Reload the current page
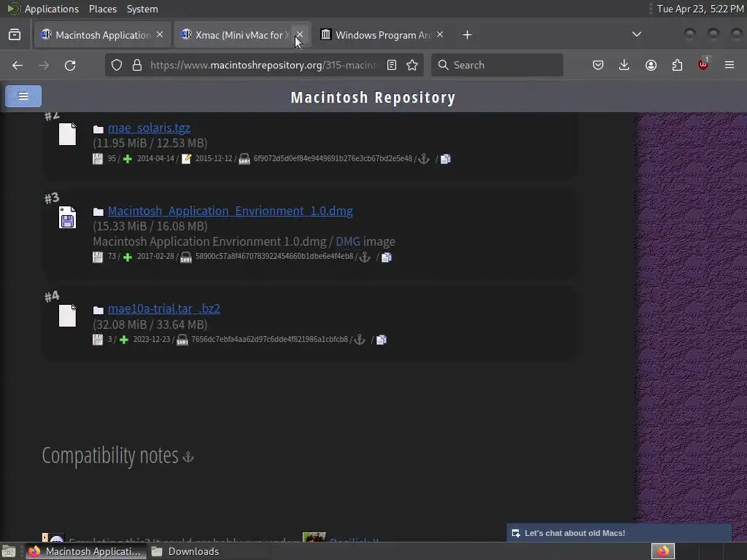This screenshot has width=747, height=560. [x=70, y=65]
